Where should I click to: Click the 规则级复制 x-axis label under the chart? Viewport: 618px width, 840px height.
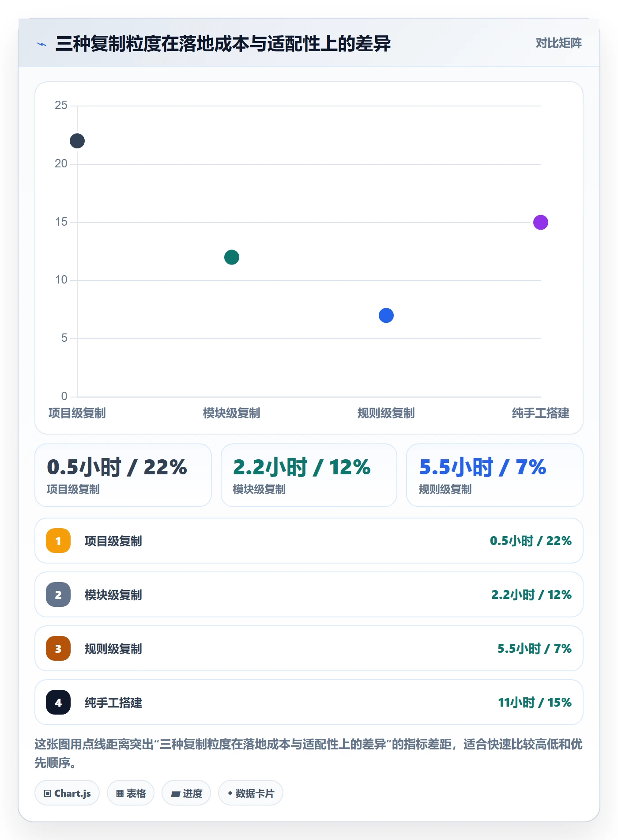tap(386, 413)
